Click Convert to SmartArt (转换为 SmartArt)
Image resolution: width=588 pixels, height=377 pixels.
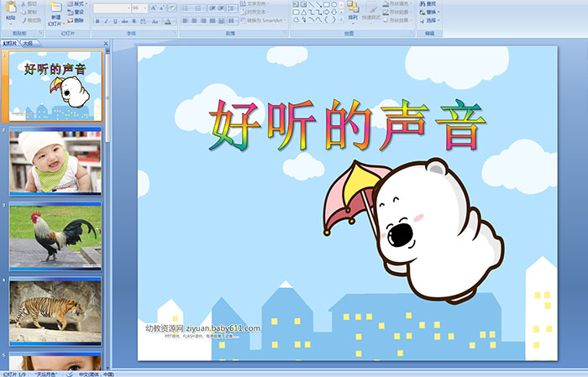[x=263, y=20]
